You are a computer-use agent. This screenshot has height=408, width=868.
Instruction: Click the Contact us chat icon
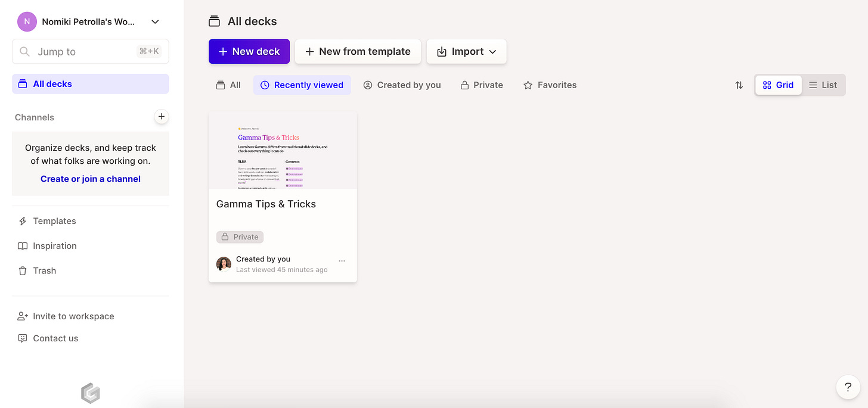click(x=23, y=338)
